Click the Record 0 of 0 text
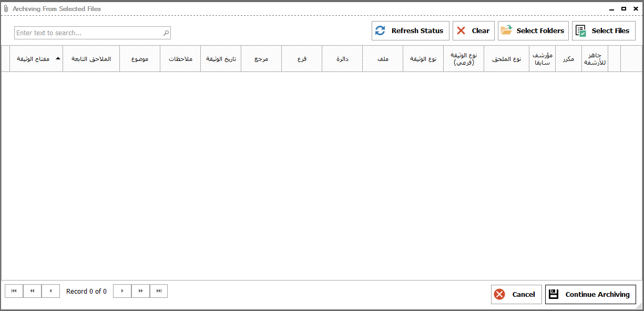The image size is (644, 311). [86, 291]
